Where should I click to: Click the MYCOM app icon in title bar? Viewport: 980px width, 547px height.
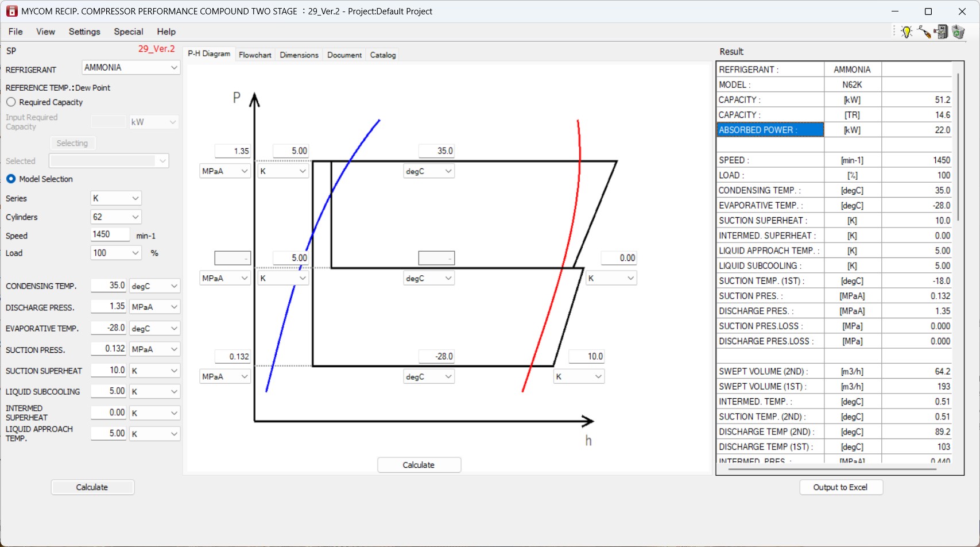(11, 11)
